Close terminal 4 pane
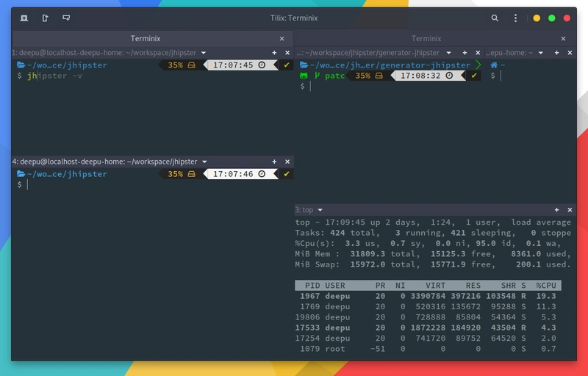Screen dimensions: 588x376 [x=287, y=162]
